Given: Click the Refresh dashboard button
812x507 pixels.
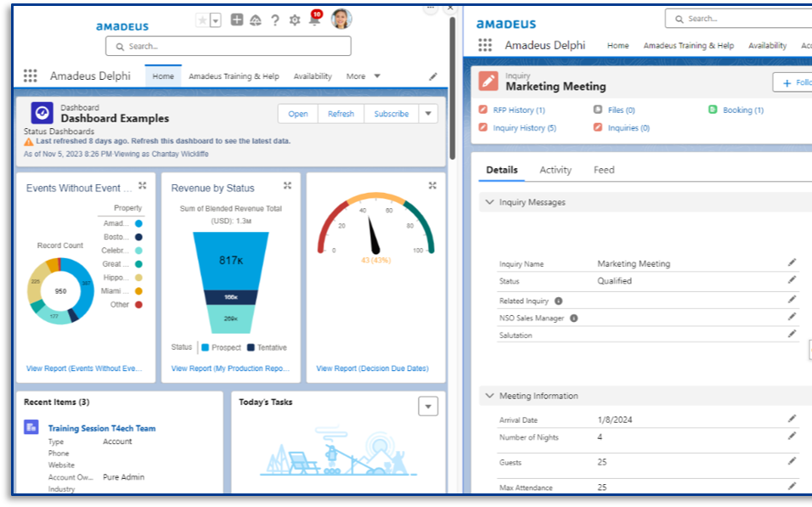Looking at the screenshot, I should click(x=341, y=114).
